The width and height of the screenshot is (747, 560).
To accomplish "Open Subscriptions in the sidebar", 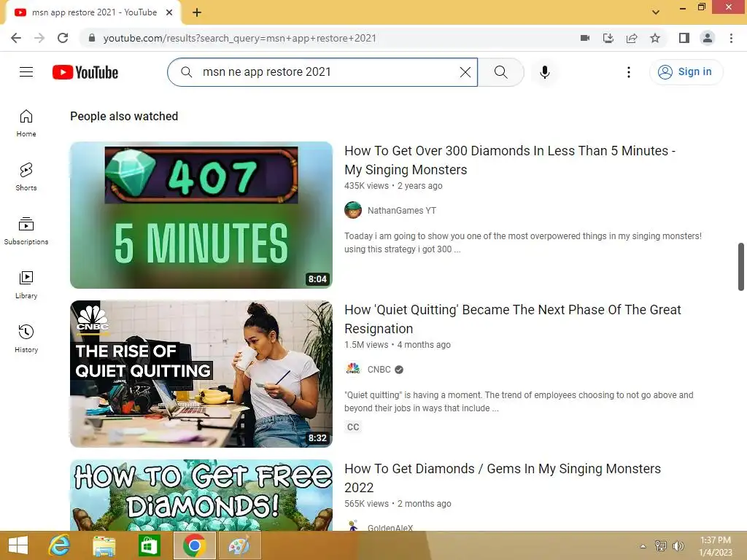I will click(x=26, y=231).
